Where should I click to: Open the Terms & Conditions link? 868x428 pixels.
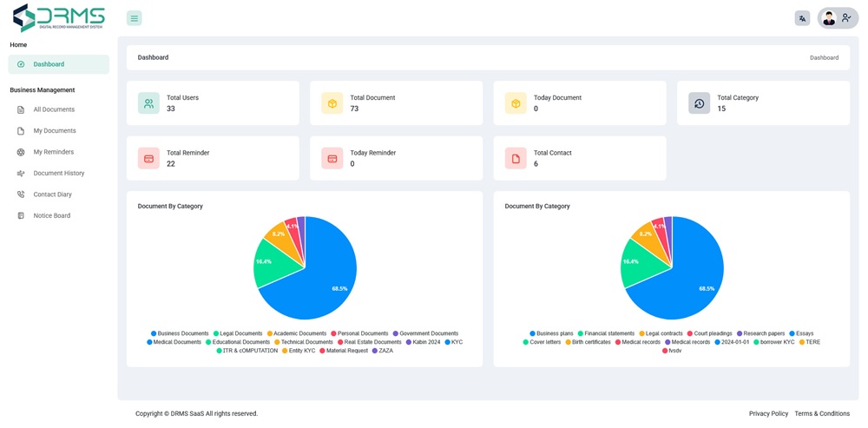pos(821,414)
